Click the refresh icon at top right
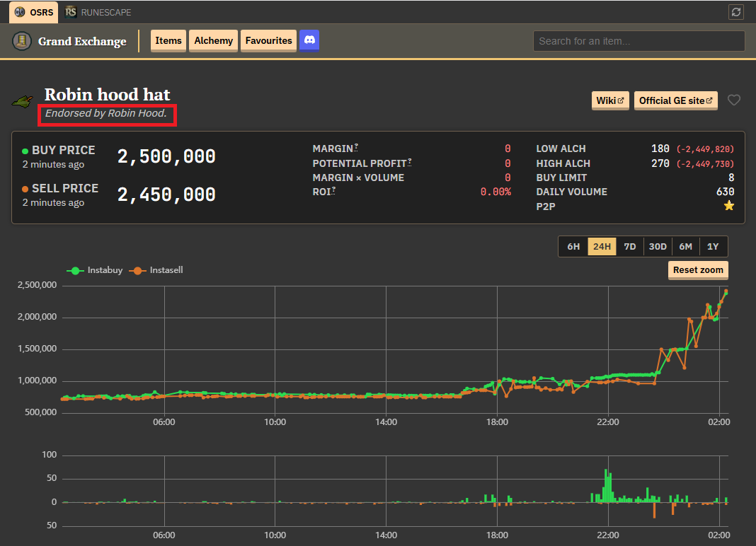This screenshot has width=756, height=546. click(x=735, y=12)
